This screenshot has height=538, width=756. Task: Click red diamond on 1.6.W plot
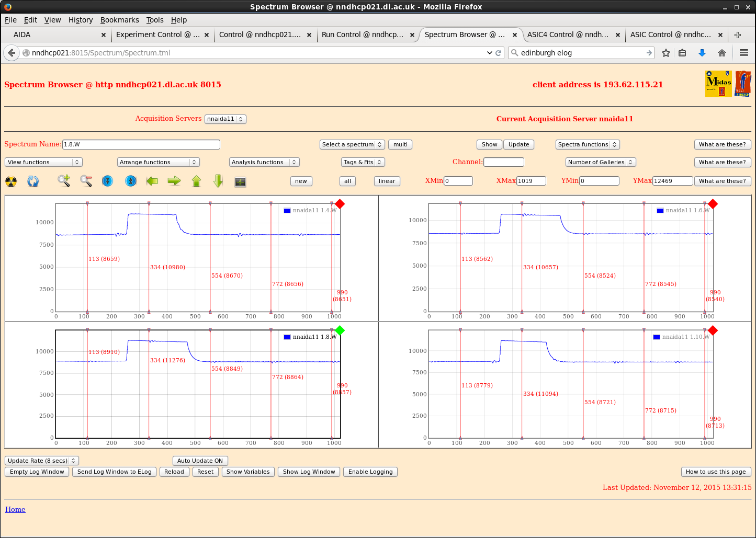[x=713, y=204]
